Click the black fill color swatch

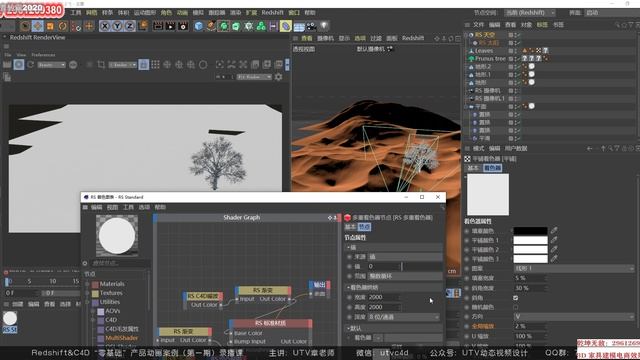[530, 231]
